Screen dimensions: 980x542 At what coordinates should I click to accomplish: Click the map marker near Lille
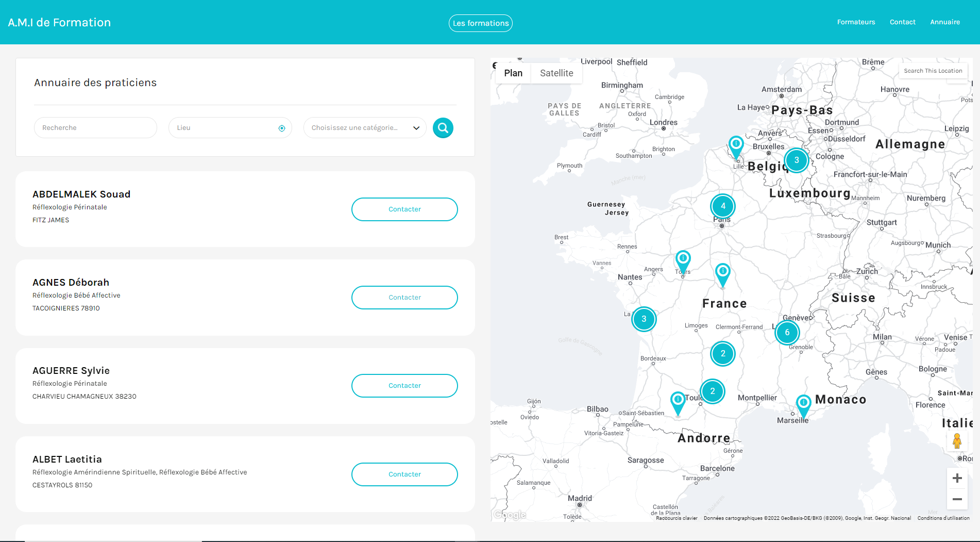coord(736,145)
